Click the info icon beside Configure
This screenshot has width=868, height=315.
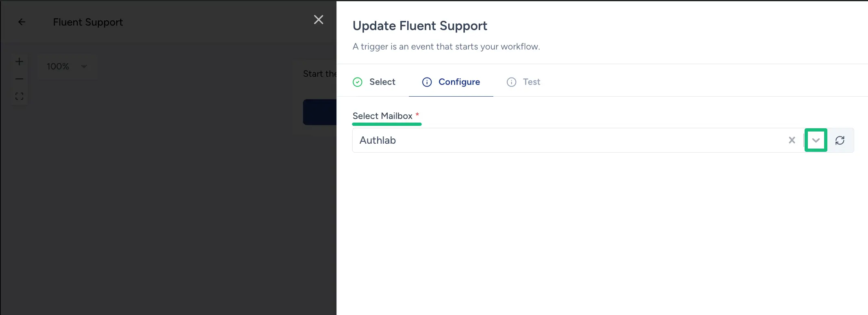pos(427,82)
